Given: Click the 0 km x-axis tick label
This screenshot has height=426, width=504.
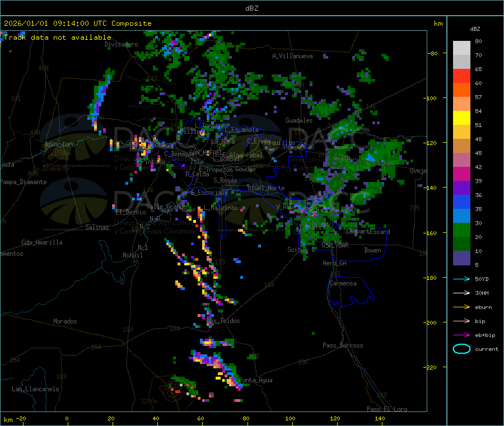Looking at the screenshot, I should point(67,418).
